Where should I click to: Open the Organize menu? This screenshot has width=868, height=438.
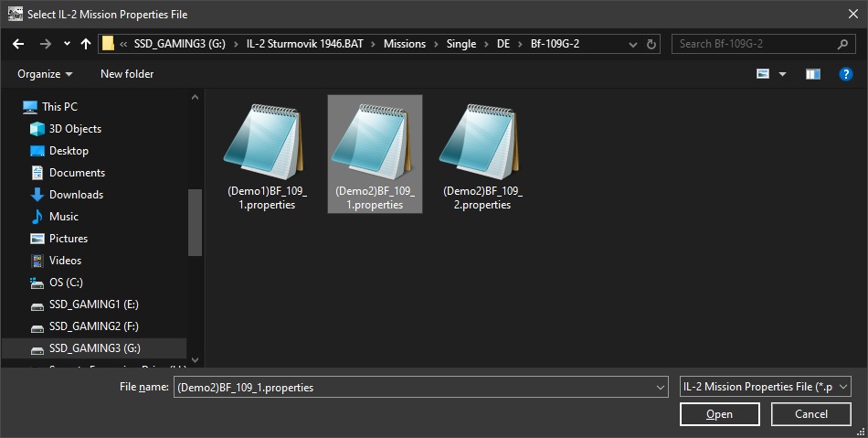click(45, 74)
